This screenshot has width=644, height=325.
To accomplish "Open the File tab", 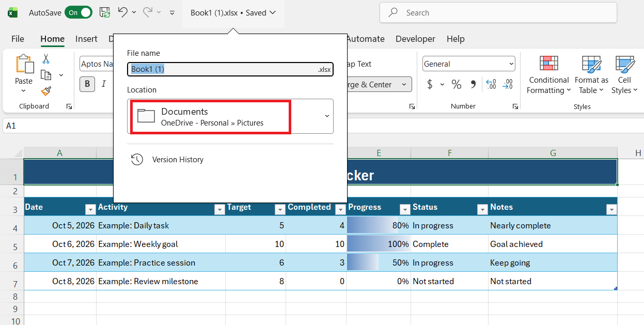I will [18, 39].
